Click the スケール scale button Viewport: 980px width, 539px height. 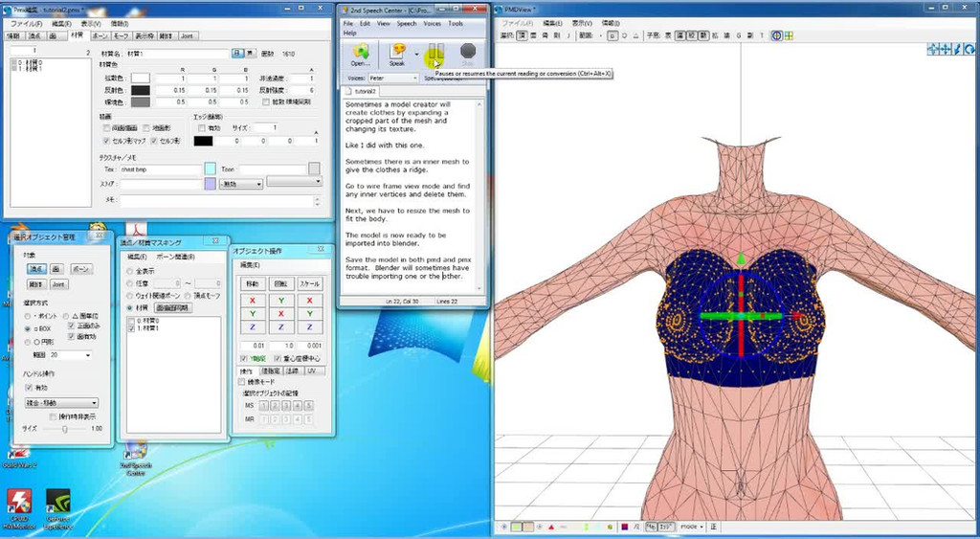point(310,284)
